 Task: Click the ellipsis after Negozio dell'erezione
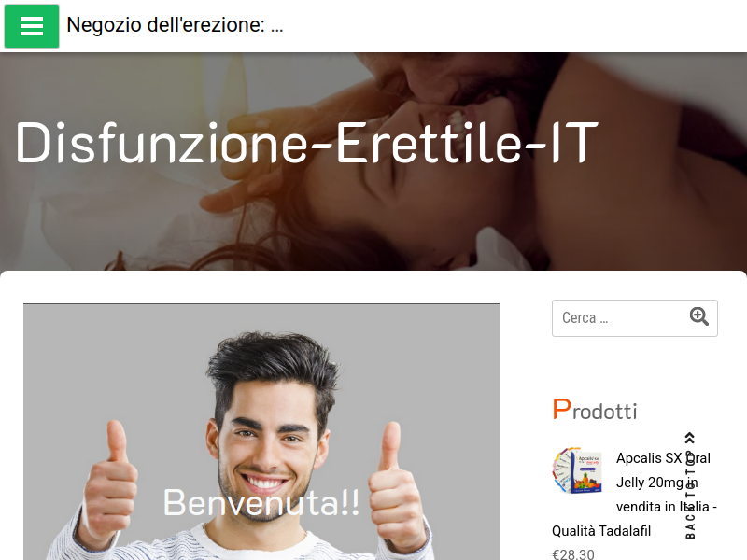(x=276, y=26)
